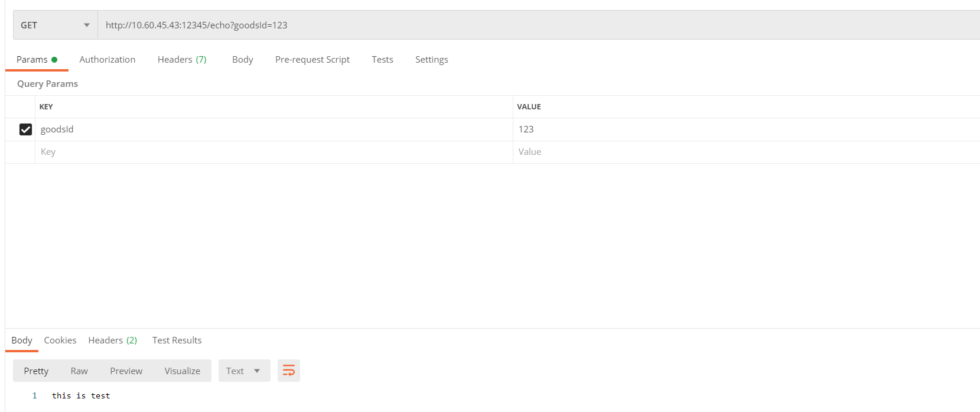The image size is (980, 412).
Task: Click the goodsId key cell
Action: click(x=274, y=129)
